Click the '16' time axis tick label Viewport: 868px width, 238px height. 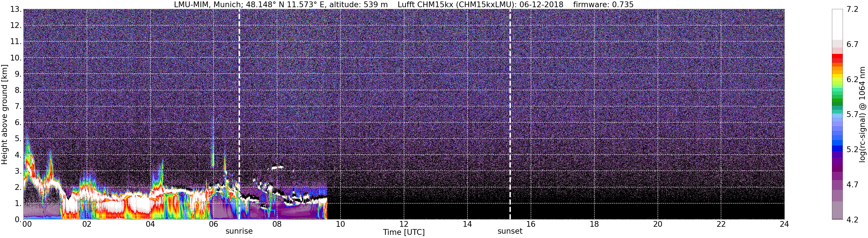[530, 224]
